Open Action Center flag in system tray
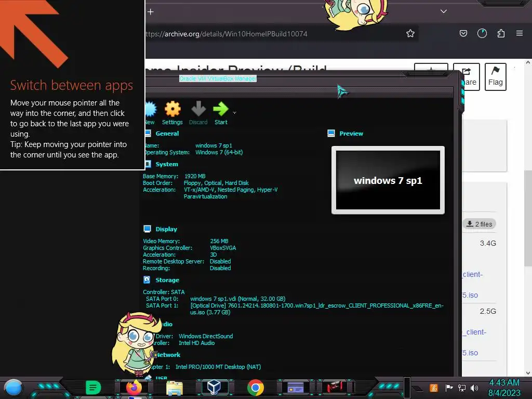The width and height of the screenshot is (532, 399). (449, 388)
